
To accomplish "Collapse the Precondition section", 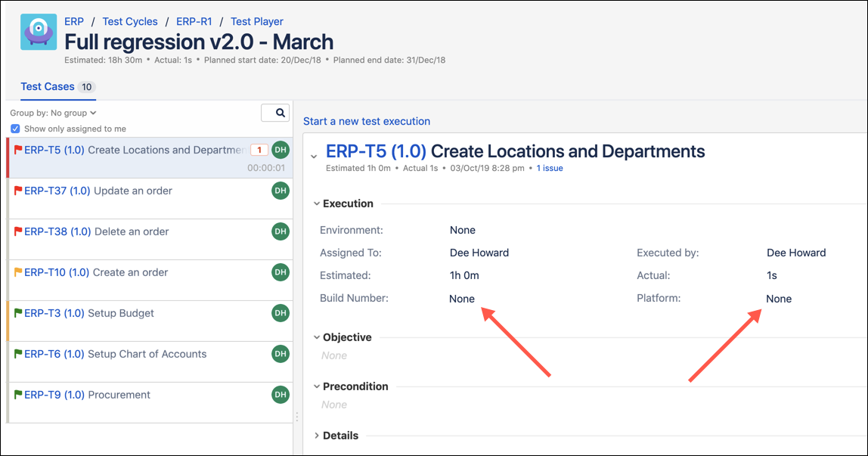I will tap(316, 386).
